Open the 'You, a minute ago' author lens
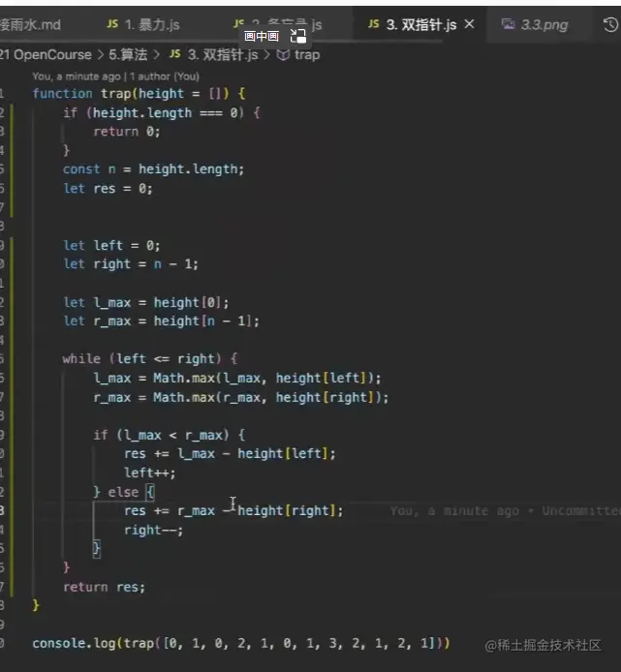The width and height of the screenshot is (621, 672). [x=116, y=76]
